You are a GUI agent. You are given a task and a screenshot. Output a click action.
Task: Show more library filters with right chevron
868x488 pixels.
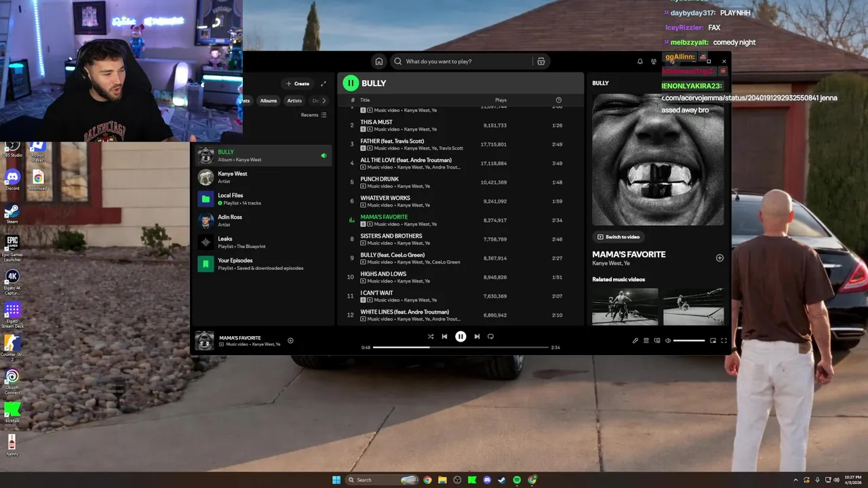323,100
